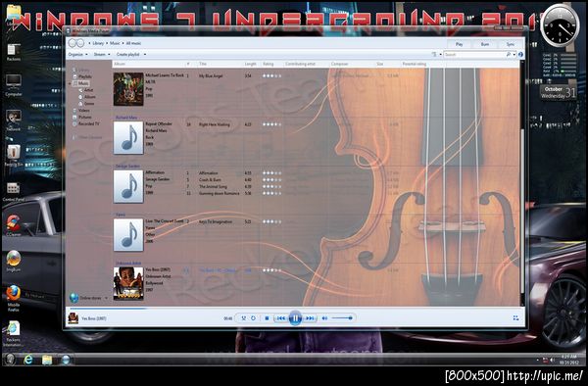Viewport: 588px width, 386px height.
Task: Open the View options icon
Action: [434, 55]
